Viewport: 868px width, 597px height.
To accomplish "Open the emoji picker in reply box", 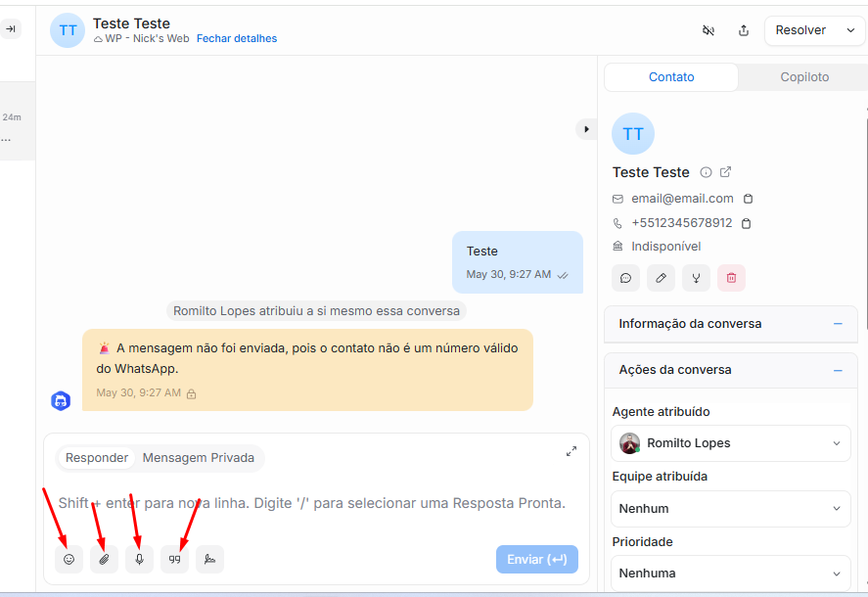I will pyautogui.click(x=69, y=560).
